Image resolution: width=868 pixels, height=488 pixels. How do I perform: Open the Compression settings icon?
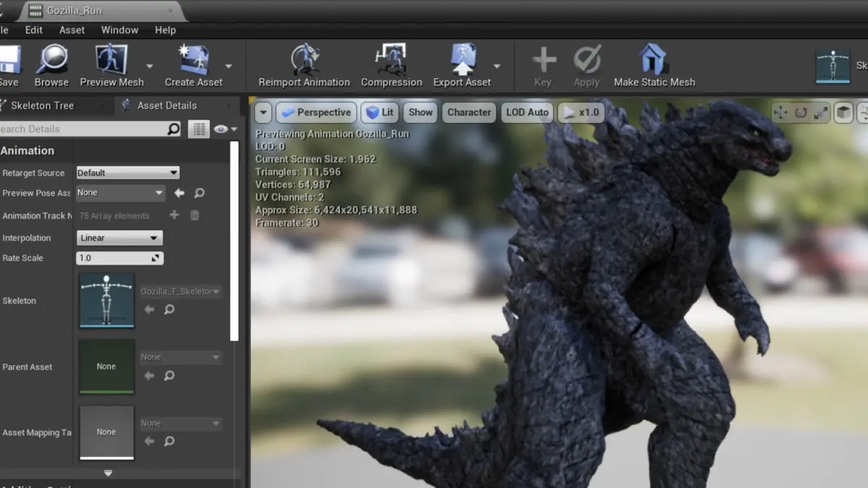click(x=391, y=59)
